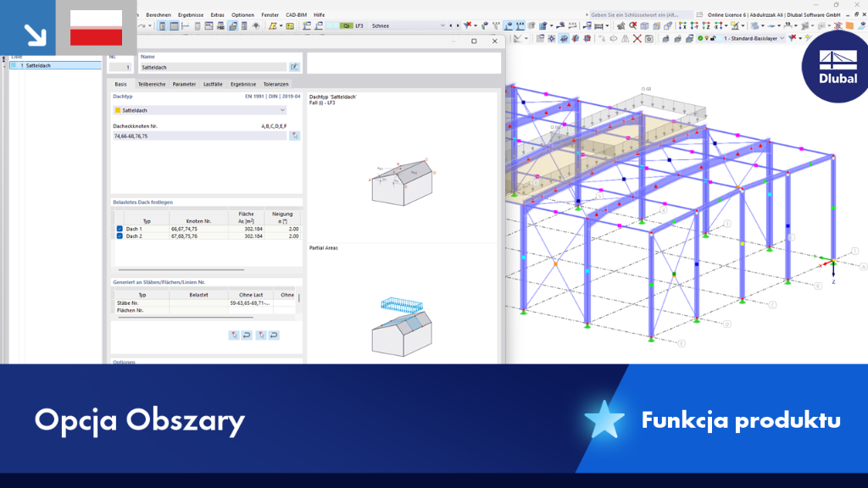Screen dimensions: 868x488
Task: Switch to the Lastfälle tab
Action: (x=213, y=84)
